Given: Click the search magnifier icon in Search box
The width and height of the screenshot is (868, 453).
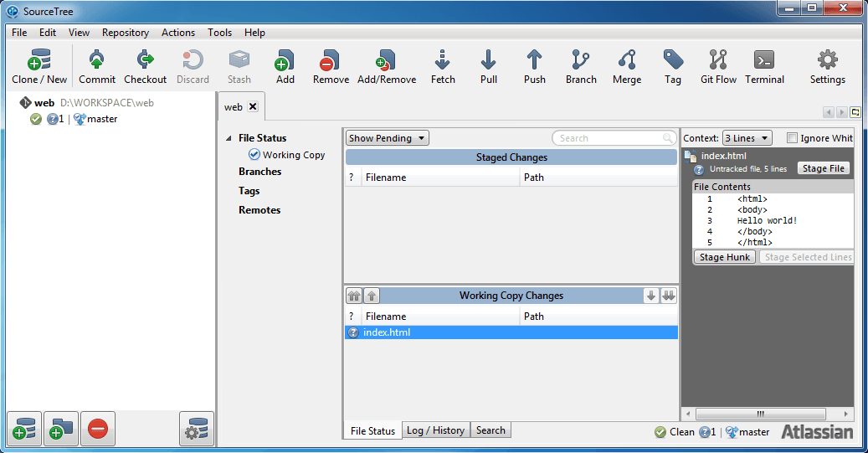Looking at the screenshot, I should tap(668, 138).
